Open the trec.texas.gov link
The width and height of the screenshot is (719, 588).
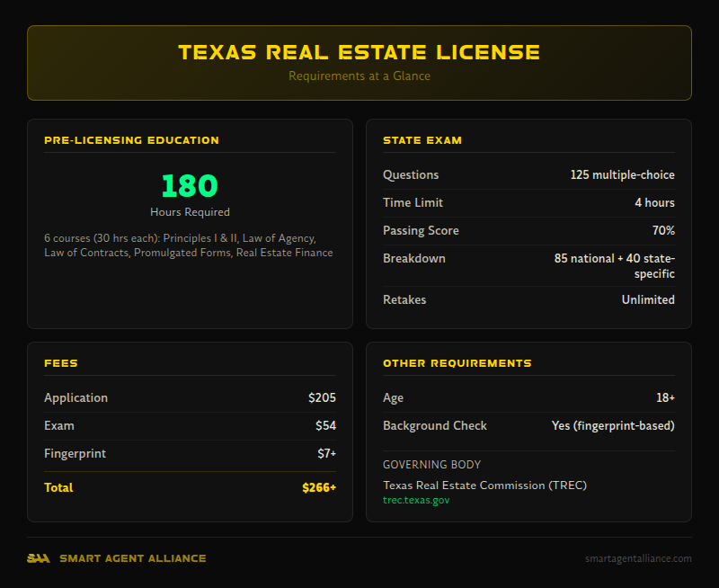coord(417,500)
